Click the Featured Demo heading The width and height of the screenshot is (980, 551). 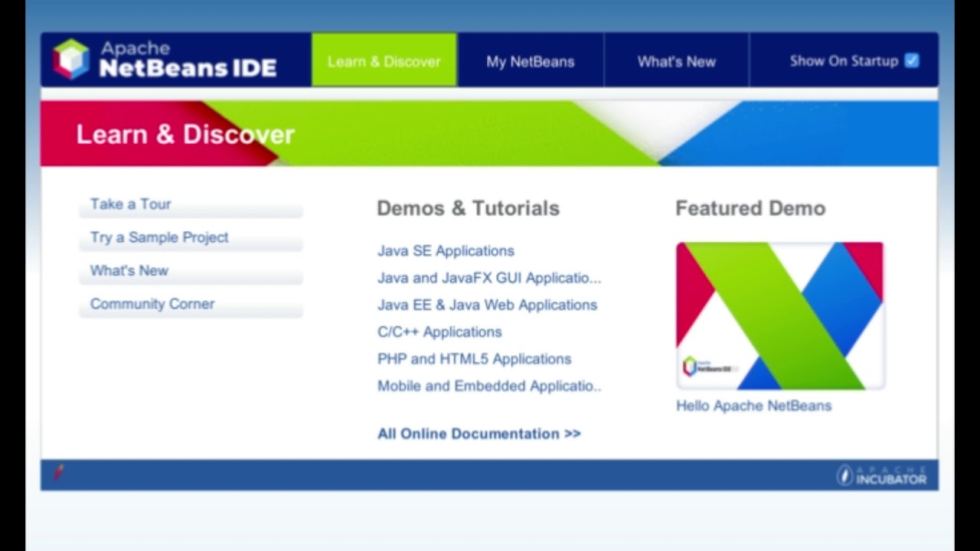(750, 208)
